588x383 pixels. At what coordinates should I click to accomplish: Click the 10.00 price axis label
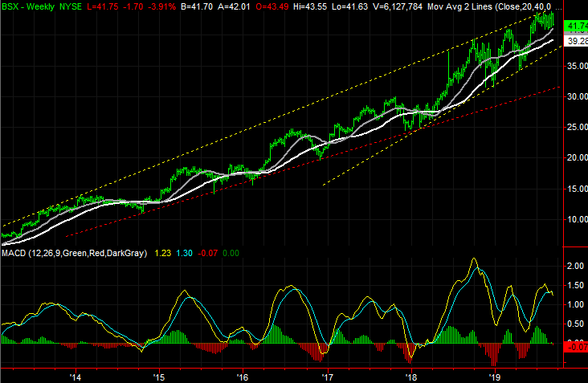pos(577,219)
